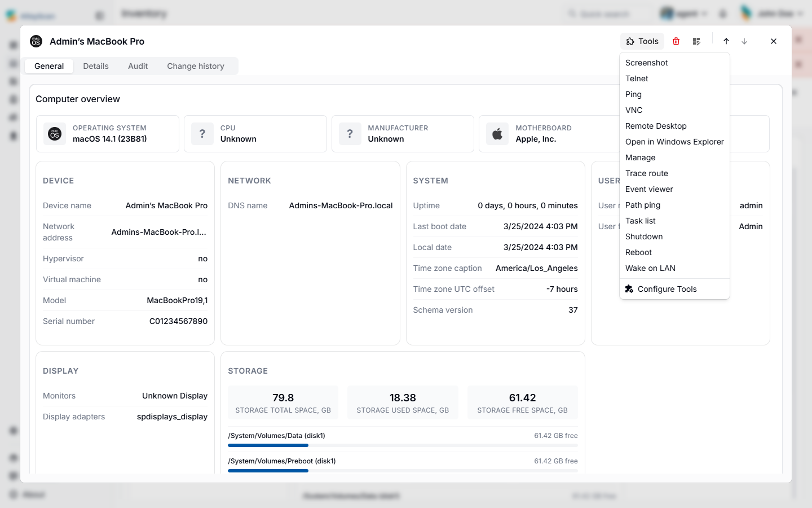Click the truncated Network address value

click(159, 232)
